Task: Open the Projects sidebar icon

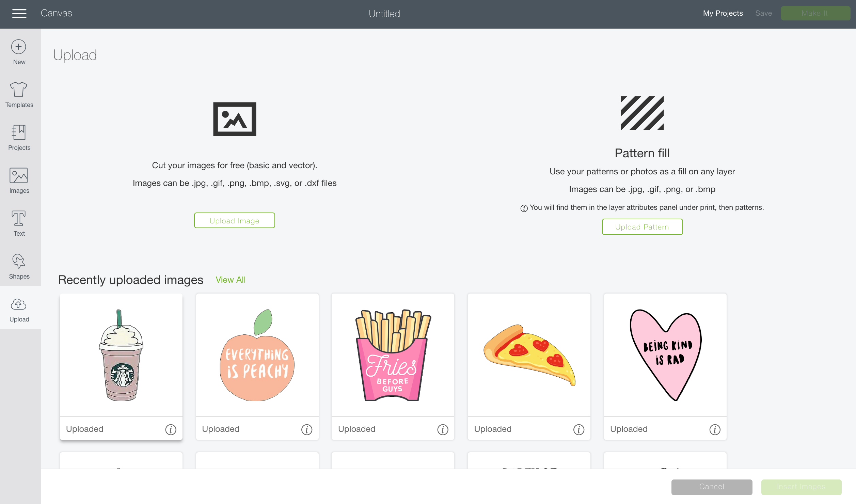Action: tap(19, 132)
